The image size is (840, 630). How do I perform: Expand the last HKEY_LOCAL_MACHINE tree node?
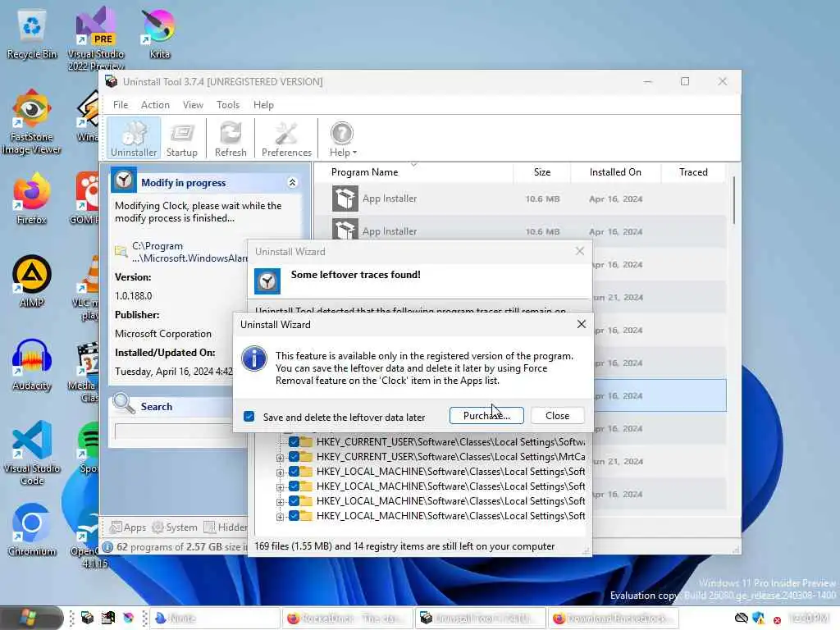[x=280, y=517]
